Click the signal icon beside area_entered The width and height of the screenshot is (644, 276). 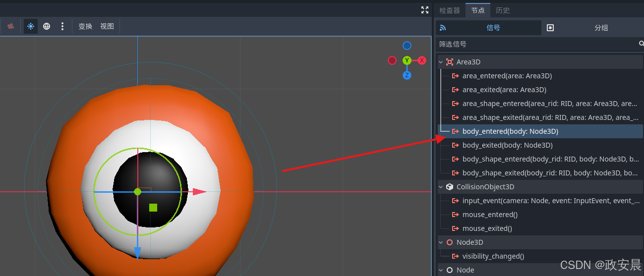[456, 76]
